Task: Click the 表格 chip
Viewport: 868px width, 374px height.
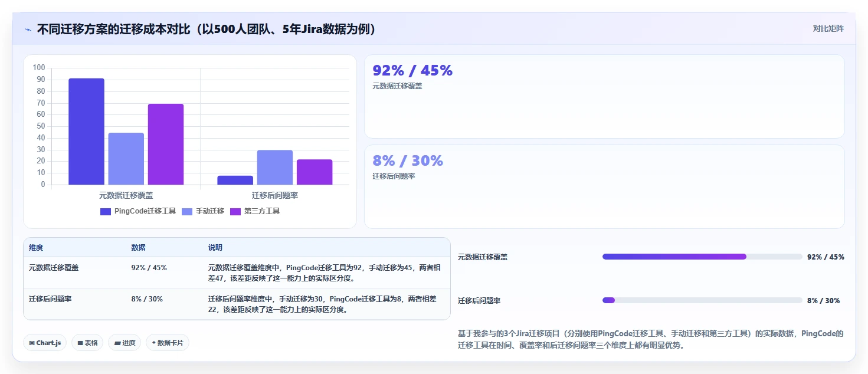Action: (87, 343)
